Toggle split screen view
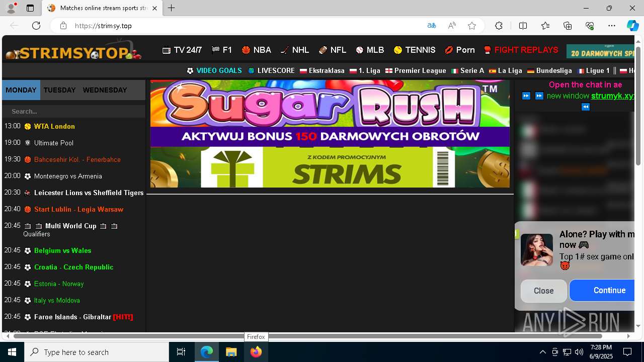644x362 pixels. click(x=523, y=26)
